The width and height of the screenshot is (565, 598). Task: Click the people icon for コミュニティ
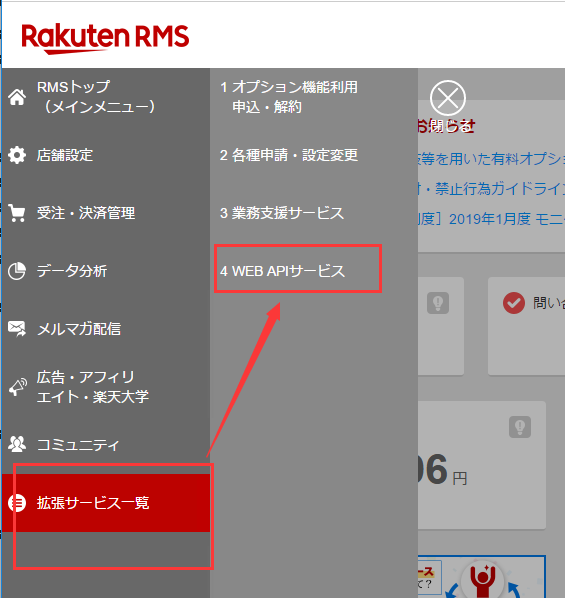[17, 444]
